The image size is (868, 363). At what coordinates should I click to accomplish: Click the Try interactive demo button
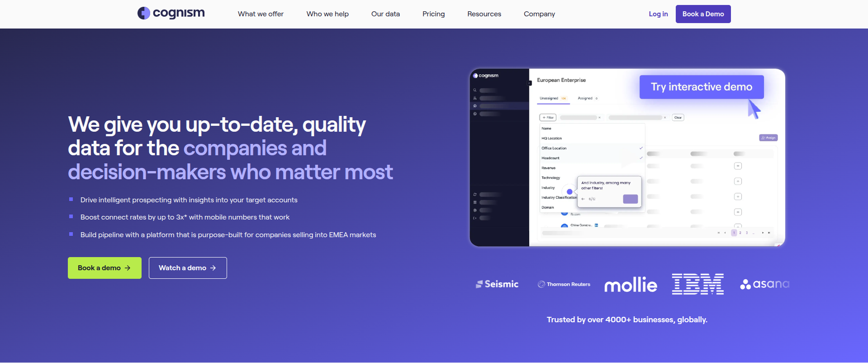point(701,87)
